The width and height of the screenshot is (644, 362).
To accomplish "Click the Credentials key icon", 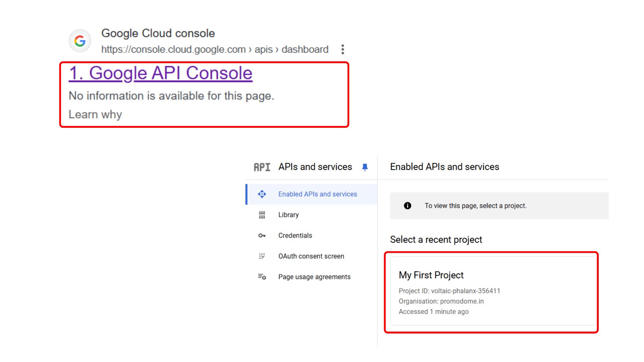I will pos(262,235).
